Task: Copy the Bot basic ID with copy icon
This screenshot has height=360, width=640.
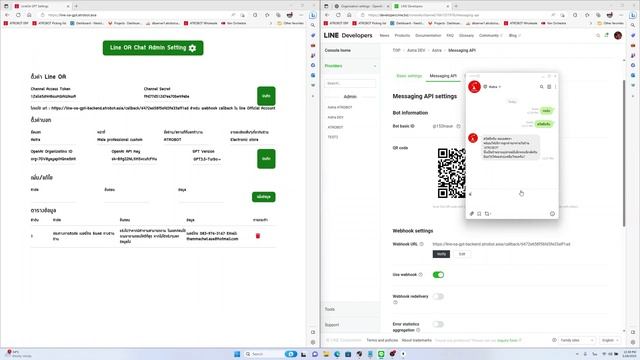Action: click(458, 127)
